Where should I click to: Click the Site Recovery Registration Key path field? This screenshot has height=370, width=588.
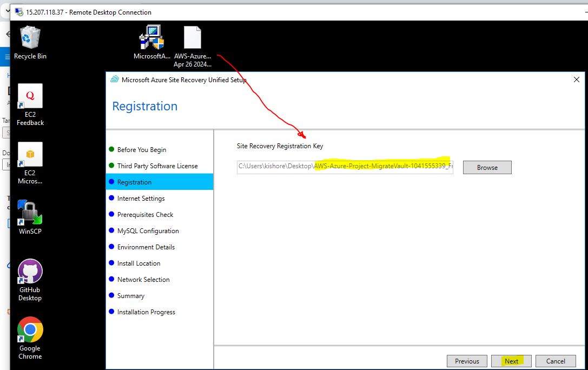click(x=344, y=167)
